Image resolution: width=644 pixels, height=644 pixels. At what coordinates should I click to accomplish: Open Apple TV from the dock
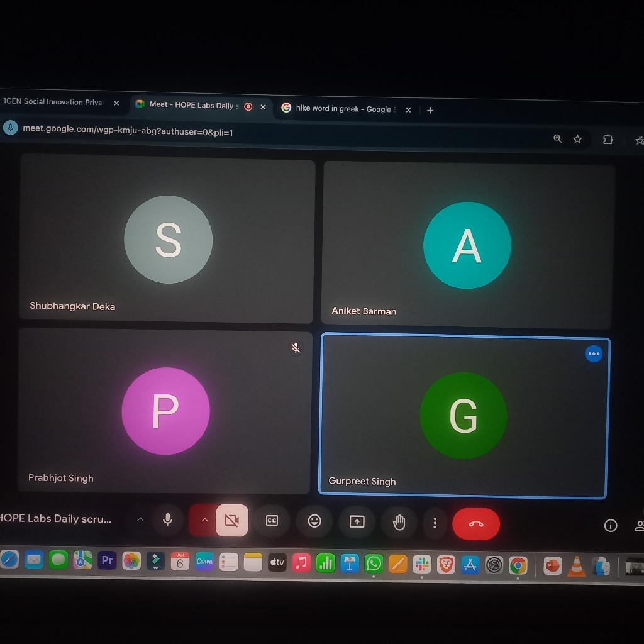(277, 562)
